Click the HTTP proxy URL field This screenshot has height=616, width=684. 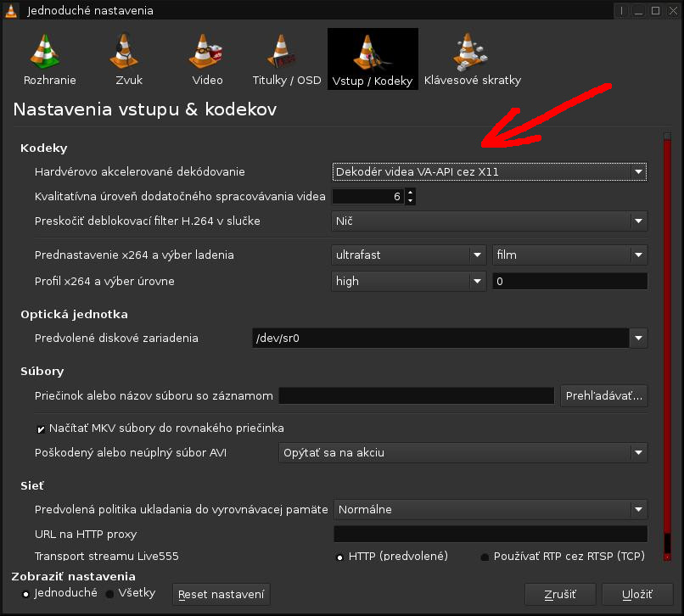click(491, 534)
